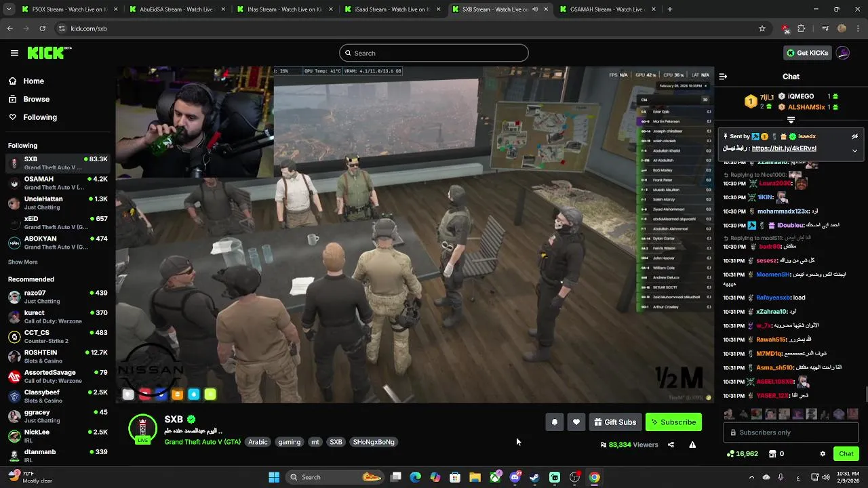868x488 pixels.
Task: Open Discord from taskbar
Action: coord(515,477)
